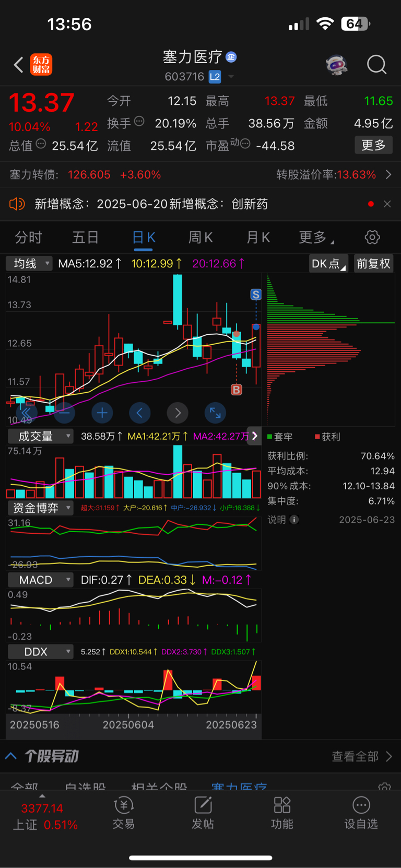Viewport: 401px width, 868px height.
Task: Tap the red 获利 legend
Action: pyautogui.click(x=328, y=437)
